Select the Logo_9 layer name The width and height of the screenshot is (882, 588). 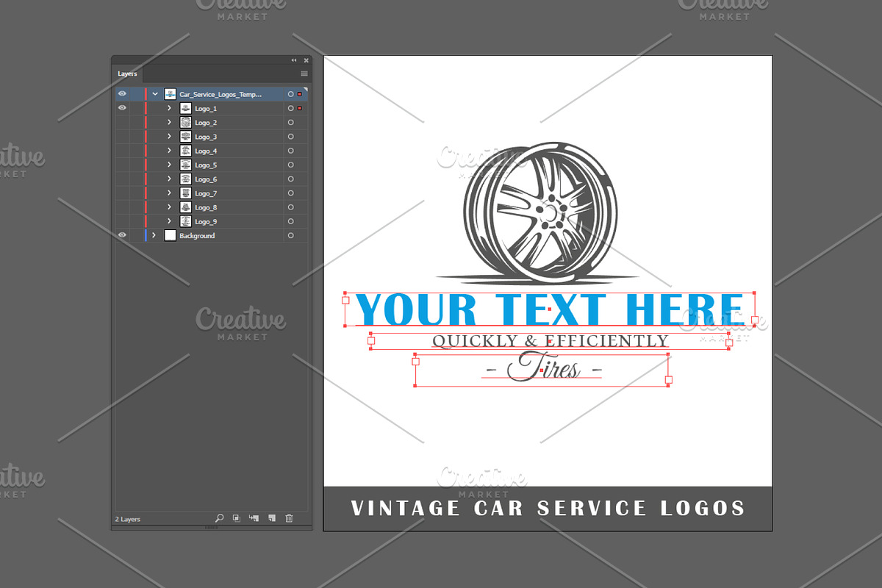point(206,221)
